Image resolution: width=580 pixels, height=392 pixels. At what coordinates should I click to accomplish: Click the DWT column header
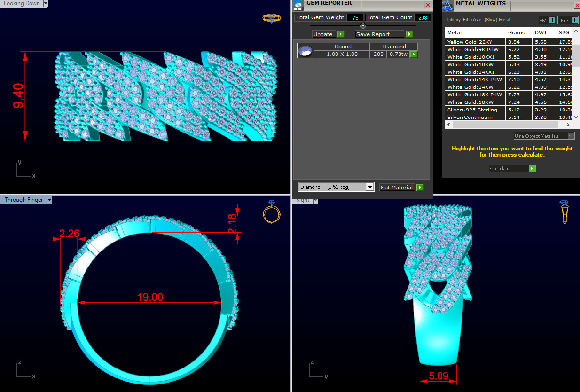(x=543, y=33)
